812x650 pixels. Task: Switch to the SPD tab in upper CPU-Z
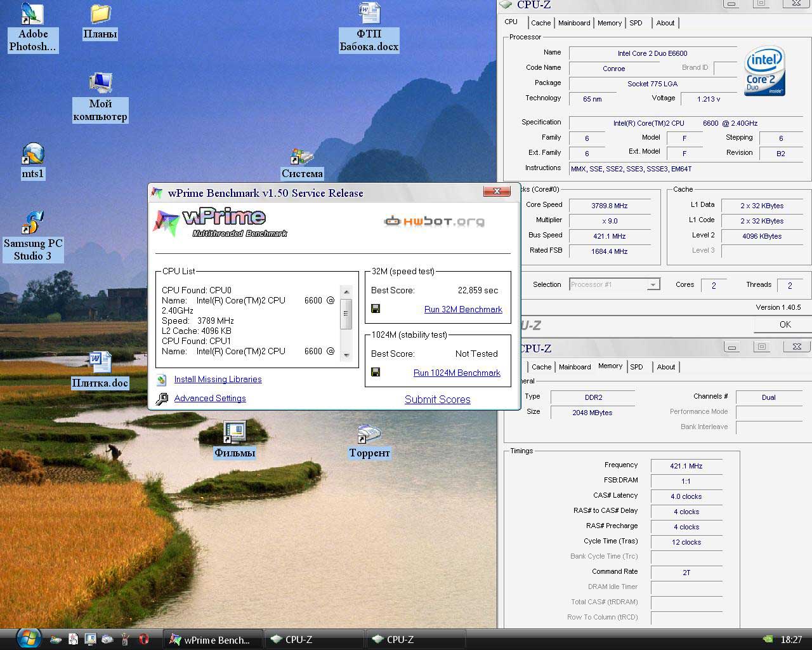coord(636,23)
